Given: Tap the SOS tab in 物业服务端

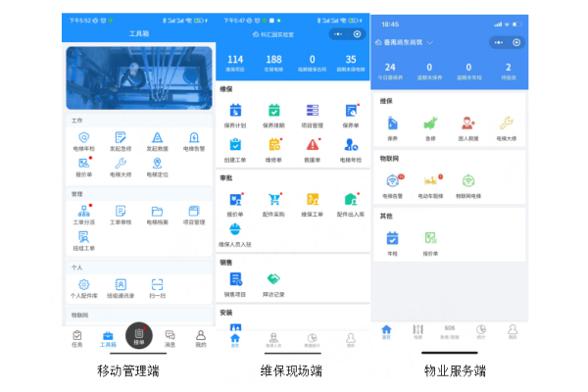Looking at the screenshot, I should [450, 331].
